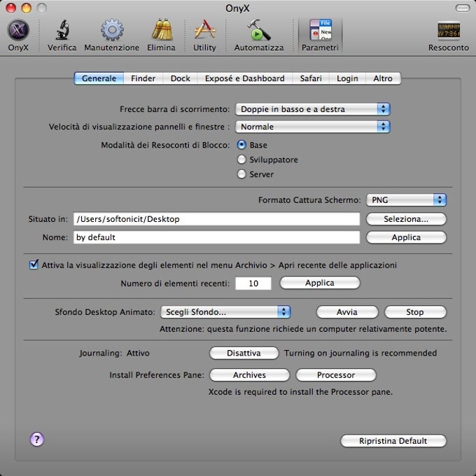The height and width of the screenshot is (476, 476).
Task: Select the Base radio button
Action: click(241, 145)
